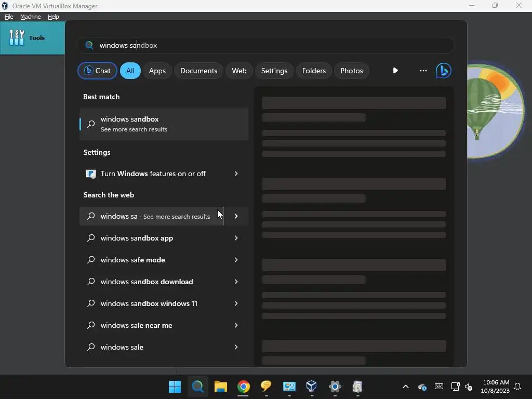
Task: Click the VirtualBox logo in the title bar
Action: coord(5,6)
